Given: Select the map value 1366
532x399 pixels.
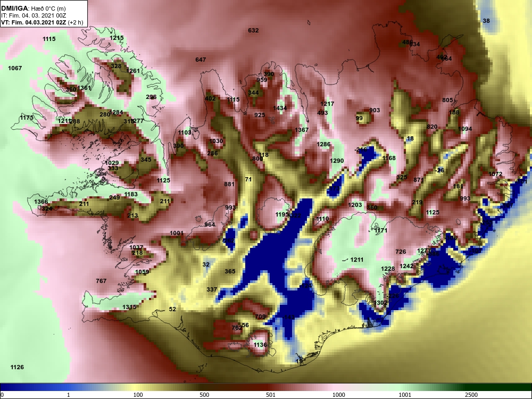Looking at the screenshot, I should (x=41, y=202).
